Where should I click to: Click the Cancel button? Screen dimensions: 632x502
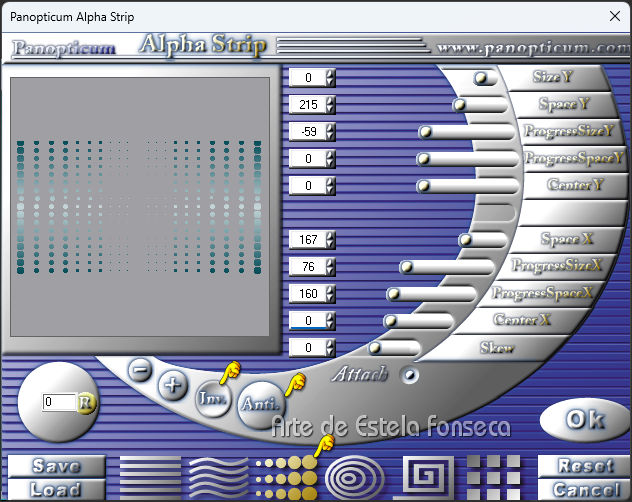pos(585,490)
